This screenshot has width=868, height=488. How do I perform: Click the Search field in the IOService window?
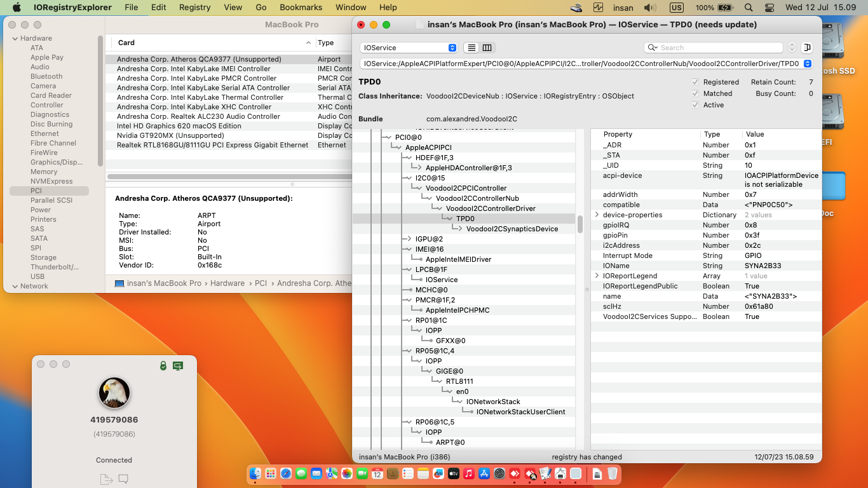[x=712, y=48]
